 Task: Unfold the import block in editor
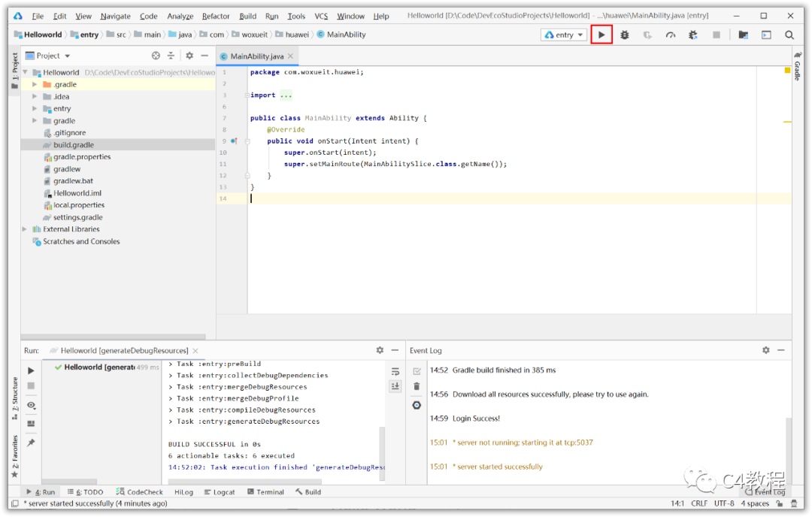(247, 95)
